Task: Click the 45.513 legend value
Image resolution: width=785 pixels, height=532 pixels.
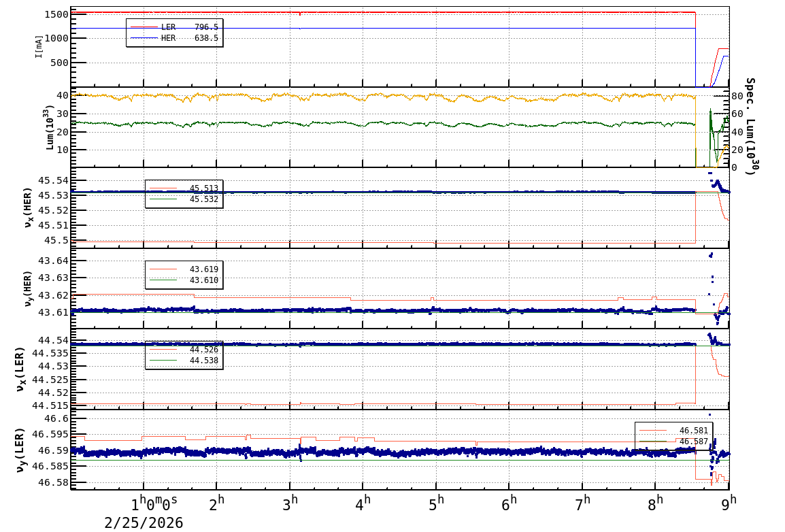Action: tap(204, 188)
